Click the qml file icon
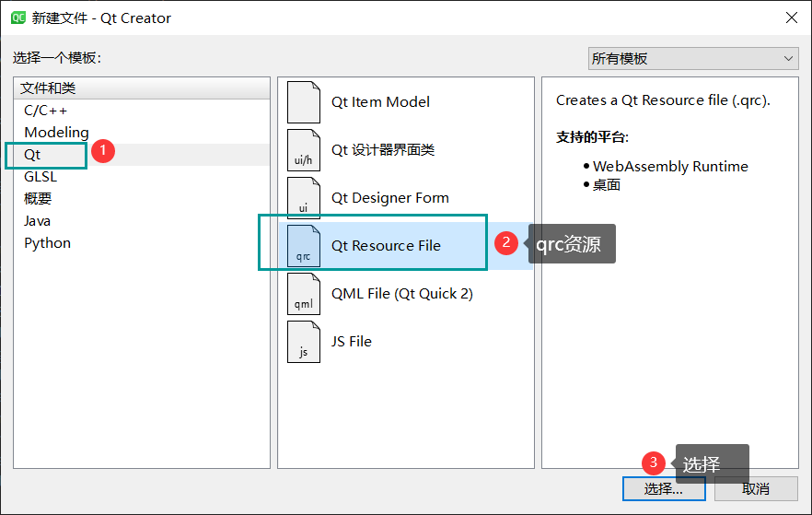This screenshot has height=515, width=812. [304, 294]
